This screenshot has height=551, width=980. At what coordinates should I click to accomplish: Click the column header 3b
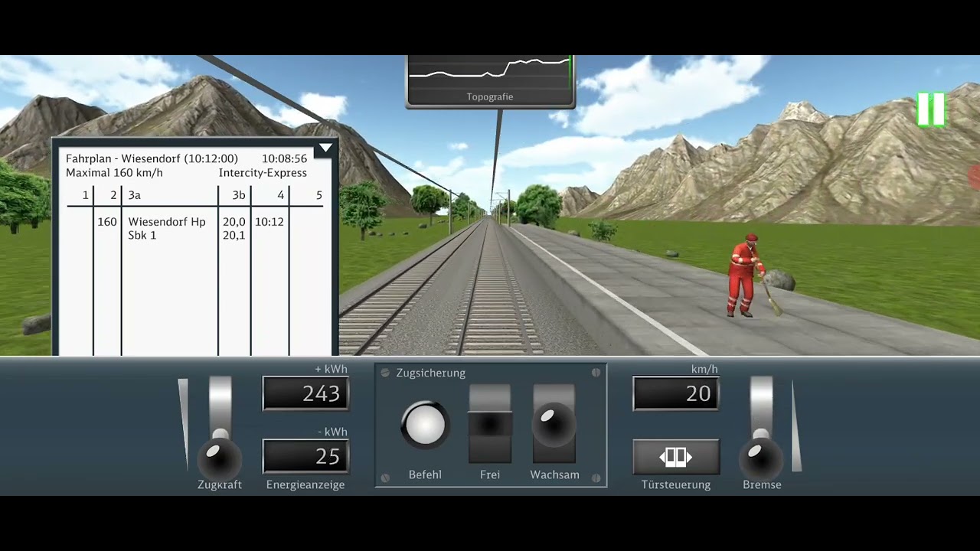click(x=239, y=195)
